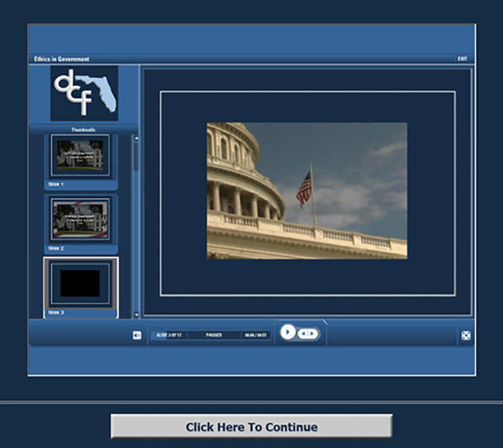Click the PAUSED status indicator
503x448 pixels.
(214, 335)
